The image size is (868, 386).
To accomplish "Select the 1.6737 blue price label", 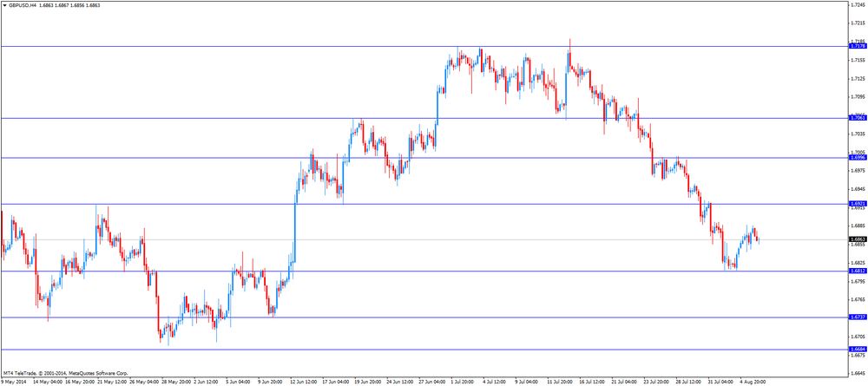I will click(857, 317).
